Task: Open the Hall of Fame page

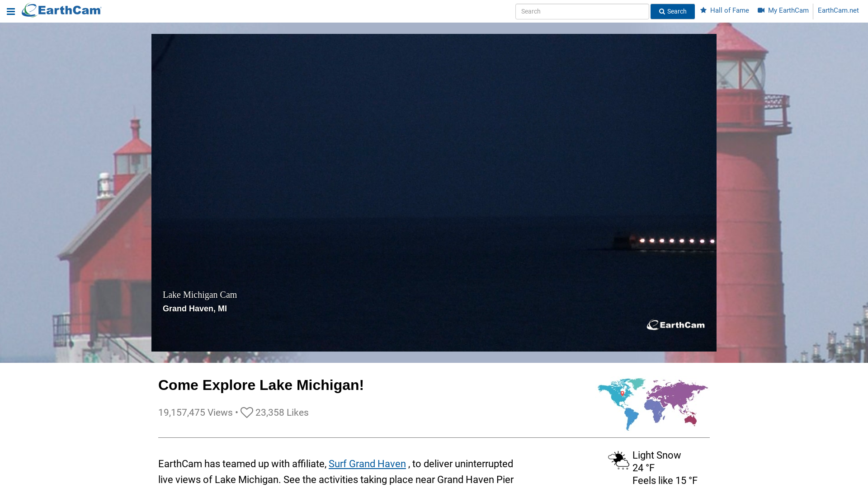Action: click(x=729, y=10)
